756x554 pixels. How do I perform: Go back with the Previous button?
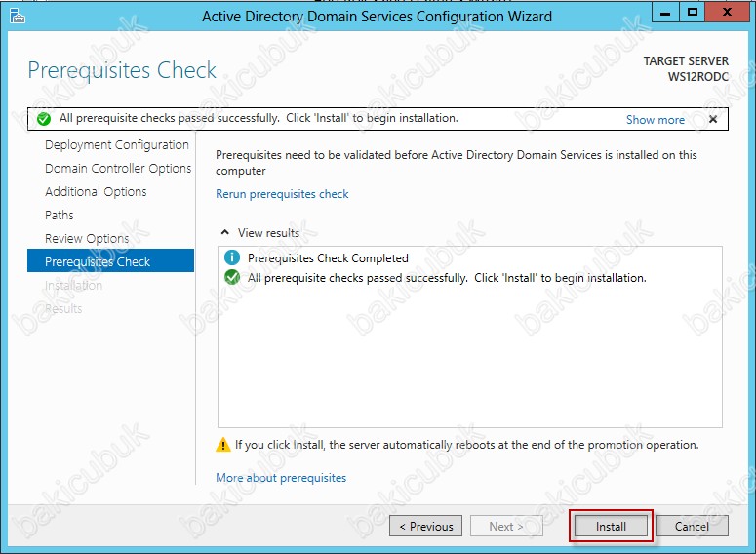pyautogui.click(x=425, y=526)
